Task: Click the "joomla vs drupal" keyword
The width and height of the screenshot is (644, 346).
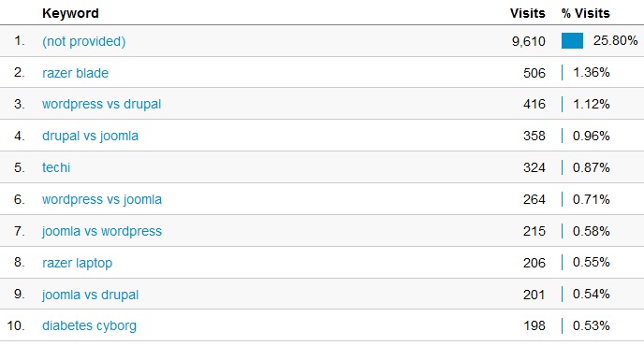Action: click(x=90, y=295)
